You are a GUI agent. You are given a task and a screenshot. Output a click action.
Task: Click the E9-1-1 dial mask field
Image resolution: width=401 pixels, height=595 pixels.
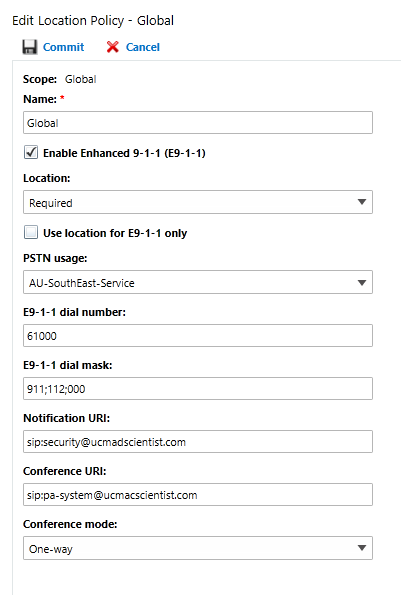tap(198, 389)
